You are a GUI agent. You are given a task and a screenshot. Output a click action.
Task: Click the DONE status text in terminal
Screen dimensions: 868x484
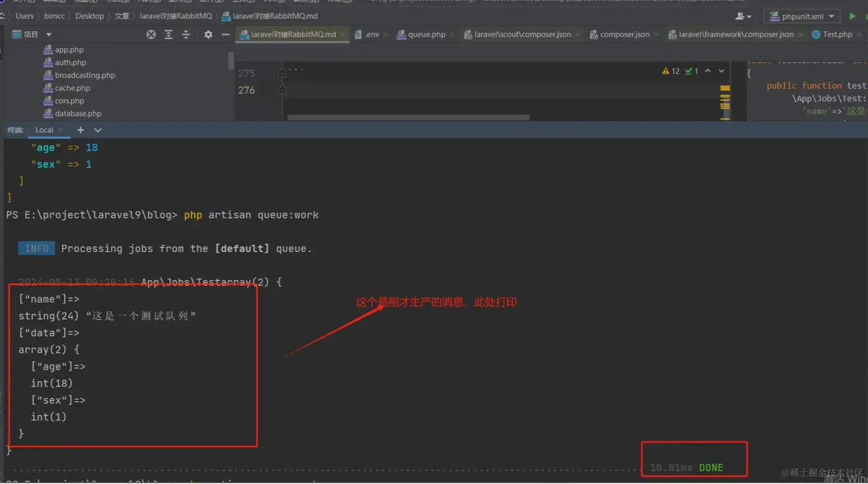(x=711, y=468)
